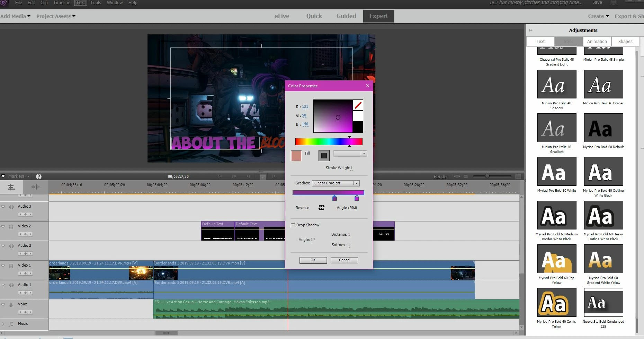The image size is (644, 339).
Task: Collapse the Audio 2 track triangle
Action: (x=3, y=246)
